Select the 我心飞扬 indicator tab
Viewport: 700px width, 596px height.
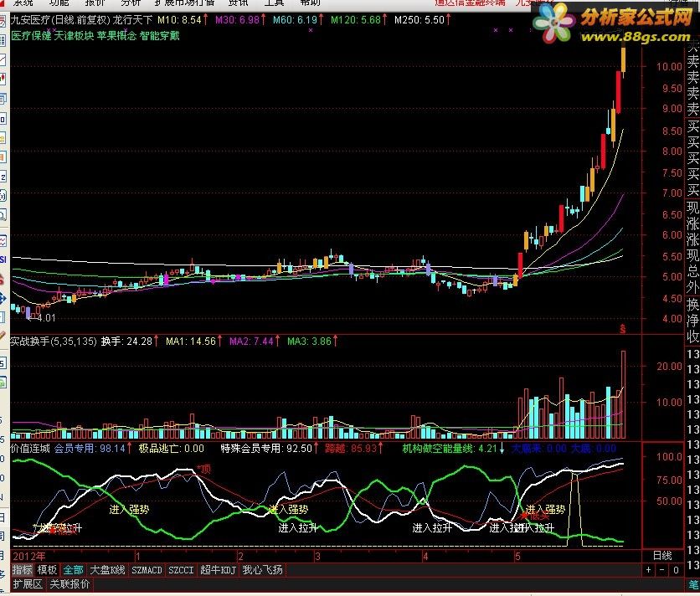[x=263, y=570]
